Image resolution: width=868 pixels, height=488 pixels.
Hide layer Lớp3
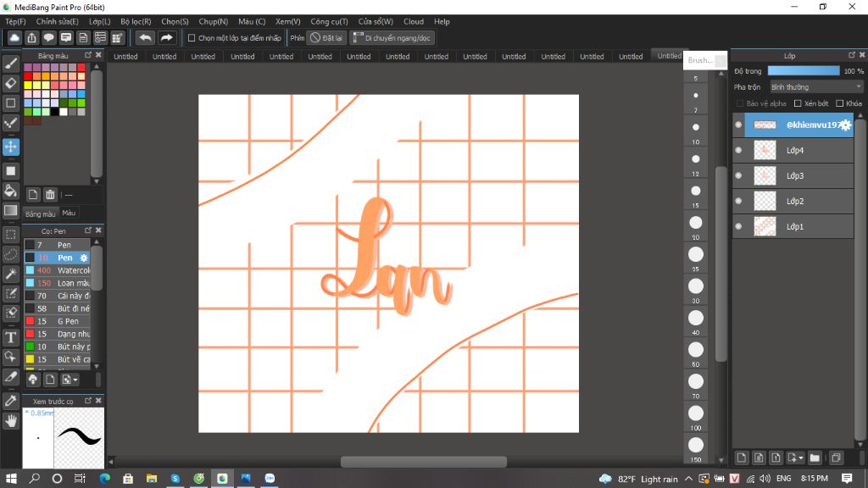click(738, 176)
